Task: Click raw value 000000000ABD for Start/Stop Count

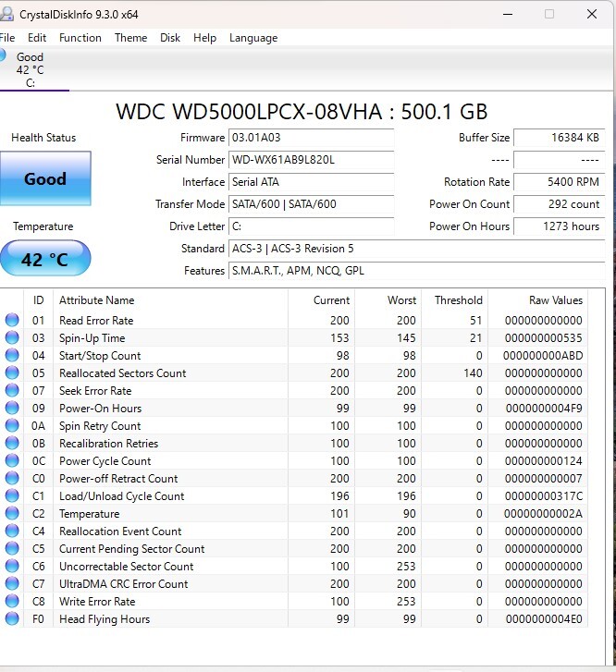Action: tap(543, 355)
